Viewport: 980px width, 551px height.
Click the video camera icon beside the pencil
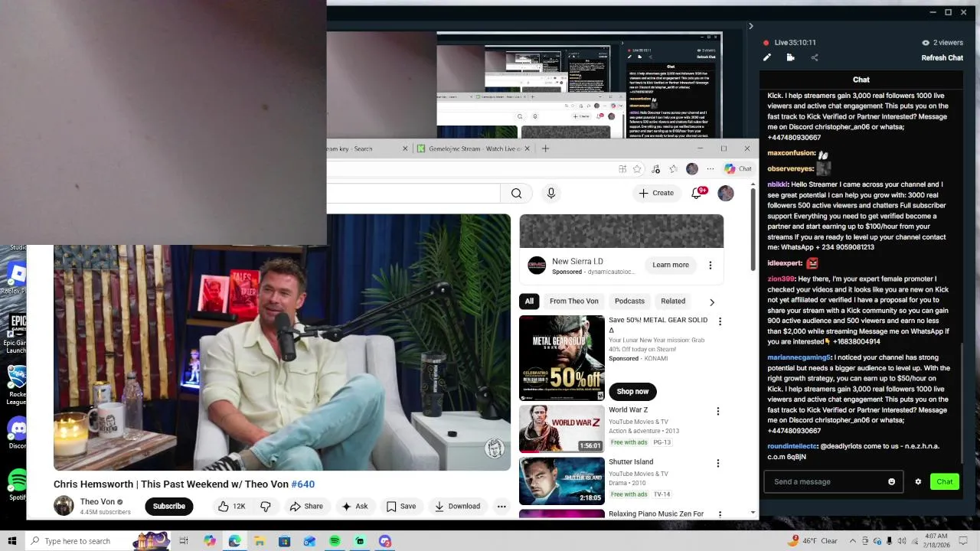pos(790,57)
